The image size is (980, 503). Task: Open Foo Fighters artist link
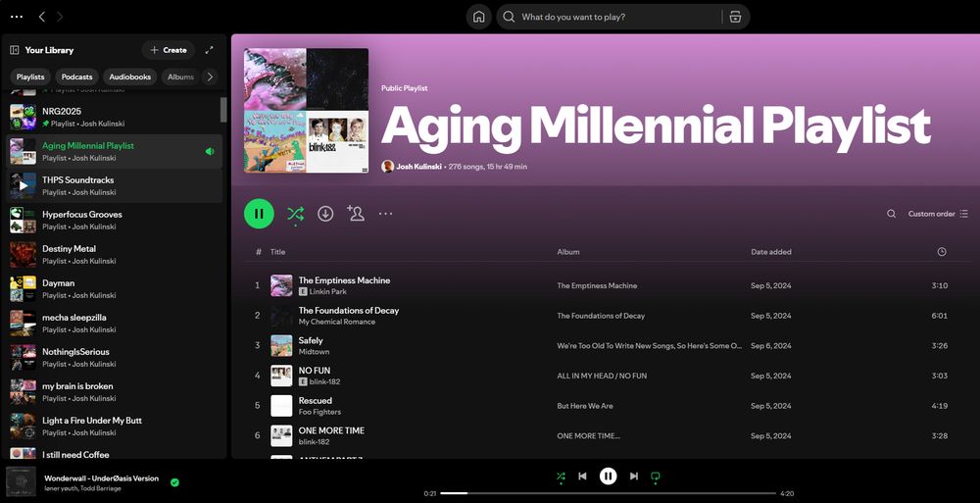319,412
